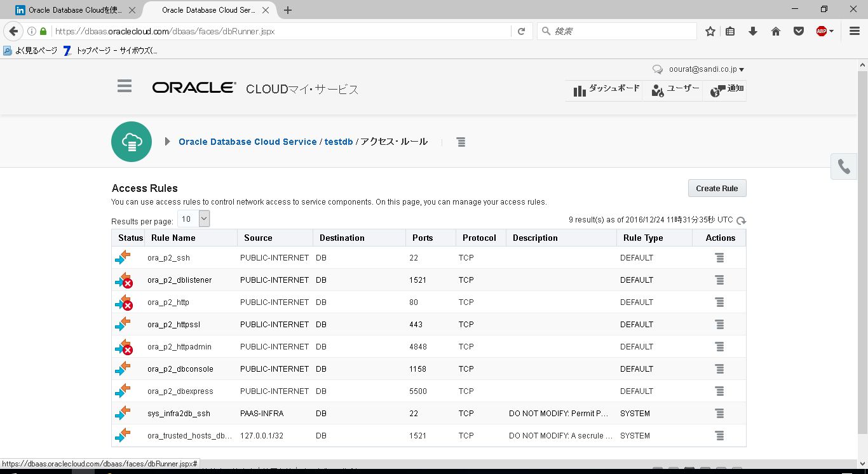The width and height of the screenshot is (868, 474).
Task: Open the よく見るページ bookmark
Action: [31, 51]
